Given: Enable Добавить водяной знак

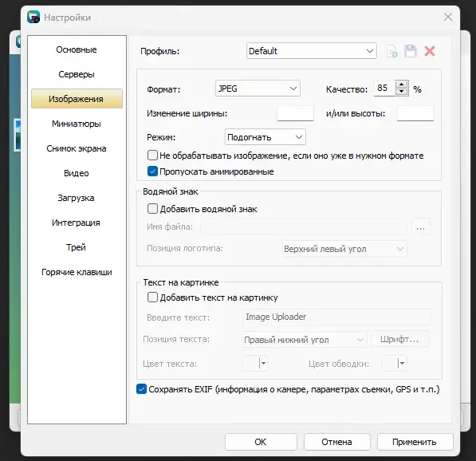Looking at the screenshot, I should click(152, 209).
